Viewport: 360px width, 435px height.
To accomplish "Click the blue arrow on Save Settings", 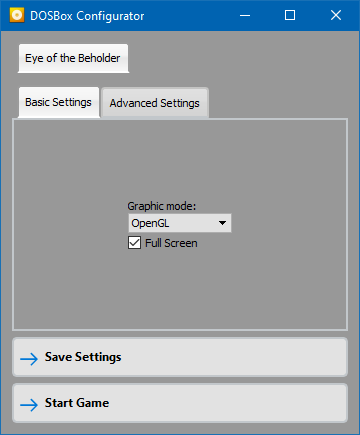I will [29, 359].
